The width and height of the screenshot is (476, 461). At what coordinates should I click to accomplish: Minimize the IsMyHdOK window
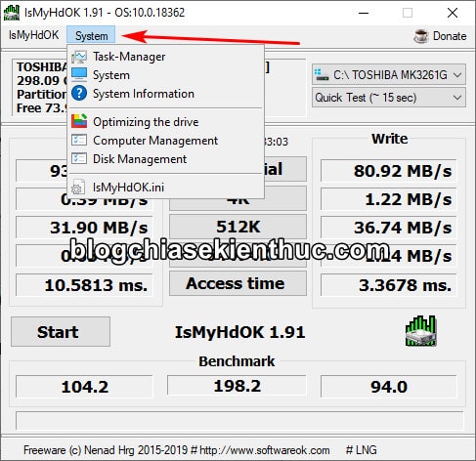coord(364,13)
